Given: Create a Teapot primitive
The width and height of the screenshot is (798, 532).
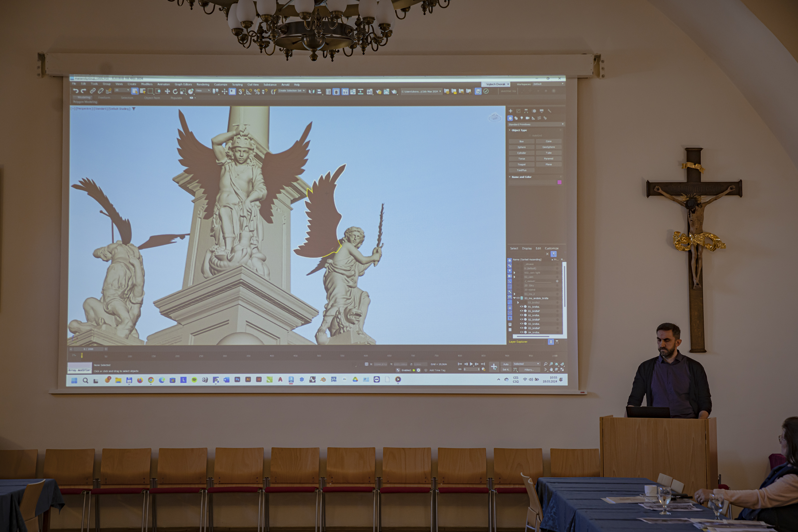Looking at the screenshot, I should (x=522, y=165).
